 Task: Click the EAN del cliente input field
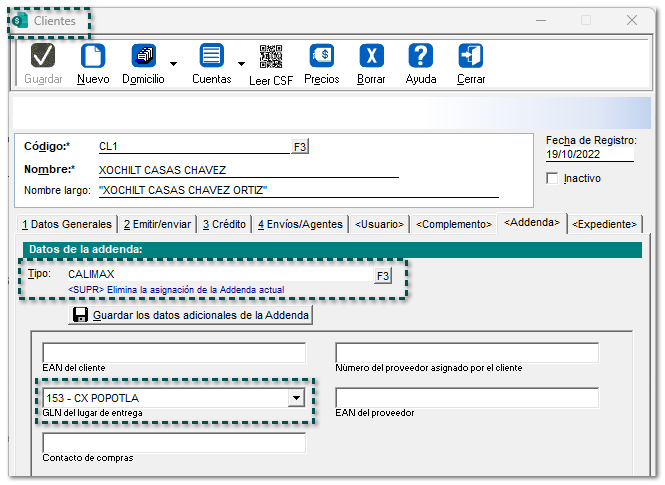(174, 353)
